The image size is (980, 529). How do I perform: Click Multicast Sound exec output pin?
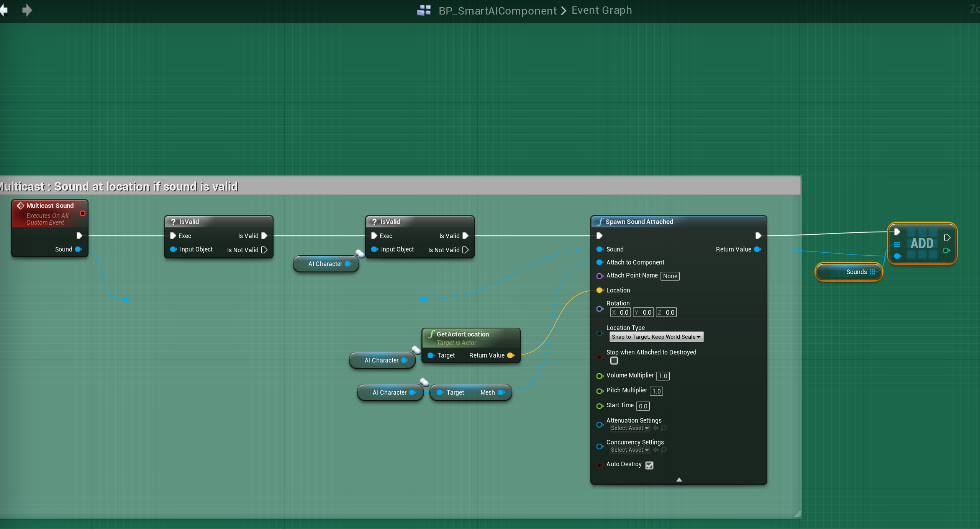pyautogui.click(x=79, y=235)
